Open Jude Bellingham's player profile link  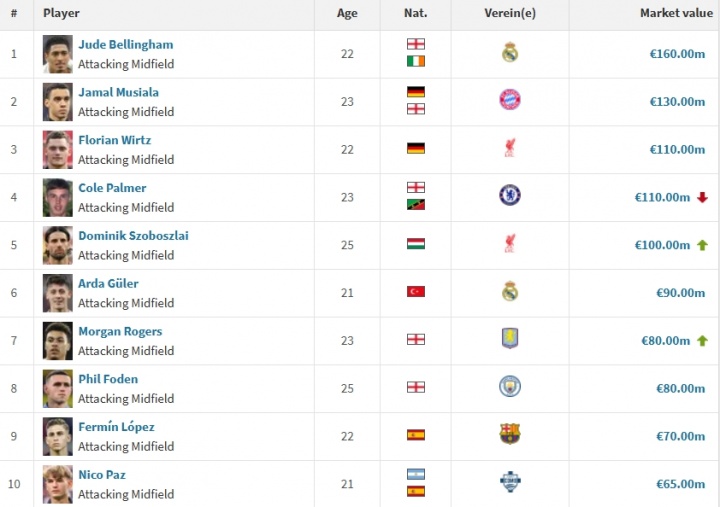click(125, 44)
